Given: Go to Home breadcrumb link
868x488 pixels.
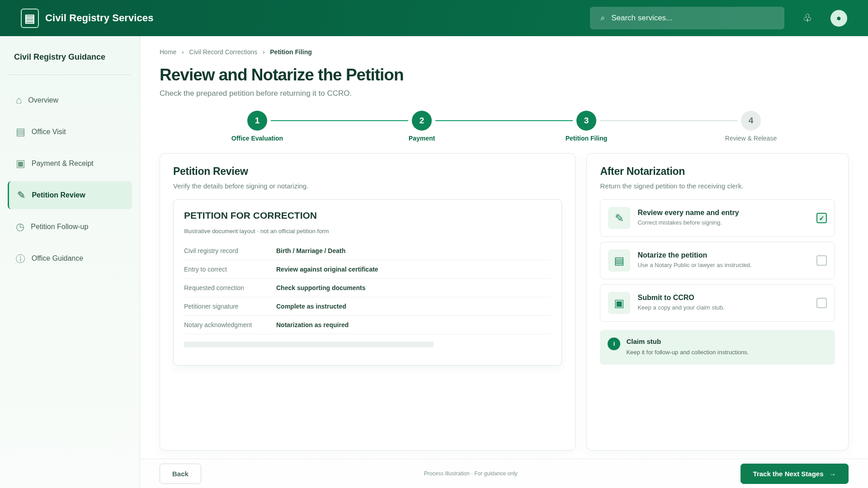Looking at the screenshot, I should (168, 52).
